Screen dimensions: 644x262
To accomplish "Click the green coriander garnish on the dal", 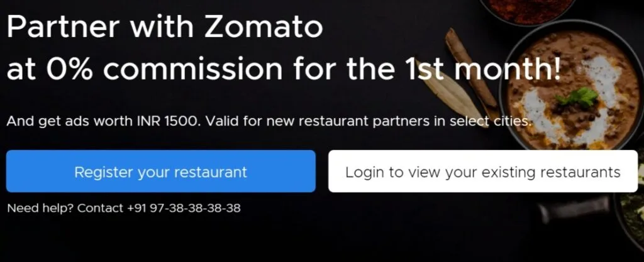I will click(579, 97).
